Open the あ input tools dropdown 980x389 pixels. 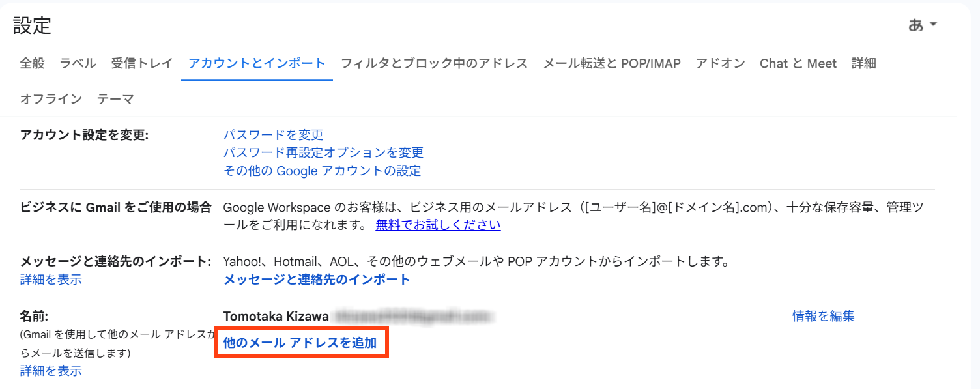923,25
